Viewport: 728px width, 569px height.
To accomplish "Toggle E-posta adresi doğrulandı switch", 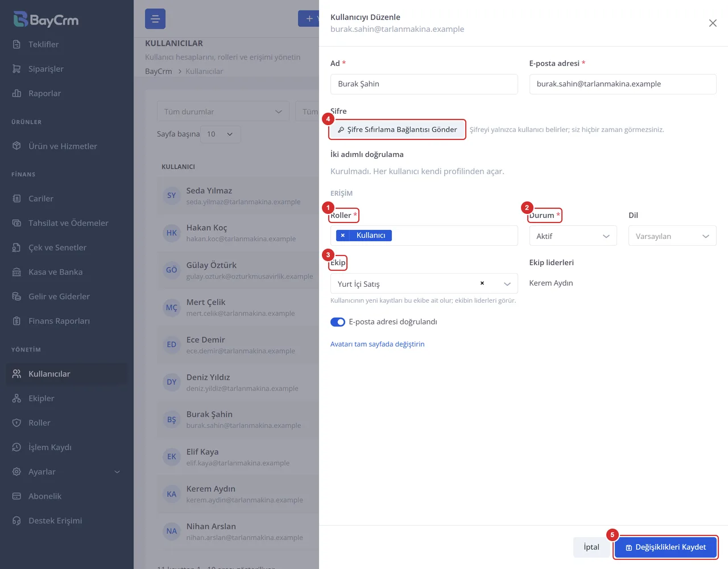I will click(338, 322).
